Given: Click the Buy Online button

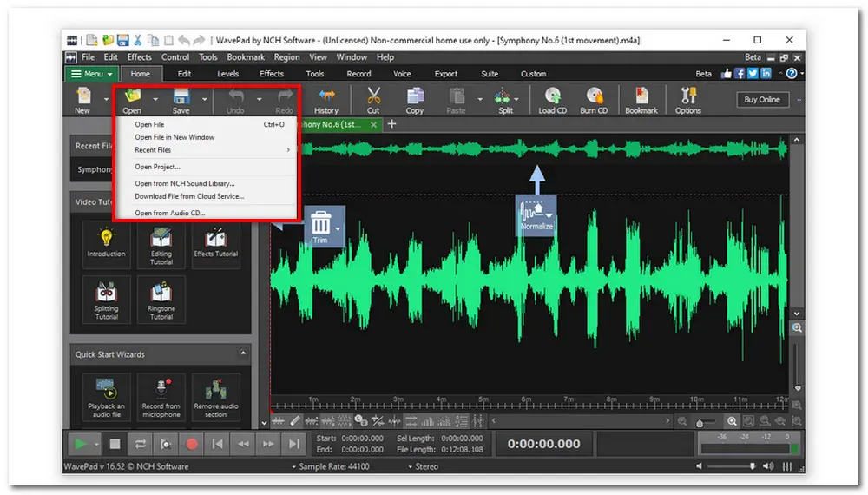Looking at the screenshot, I should tap(762, 100).
